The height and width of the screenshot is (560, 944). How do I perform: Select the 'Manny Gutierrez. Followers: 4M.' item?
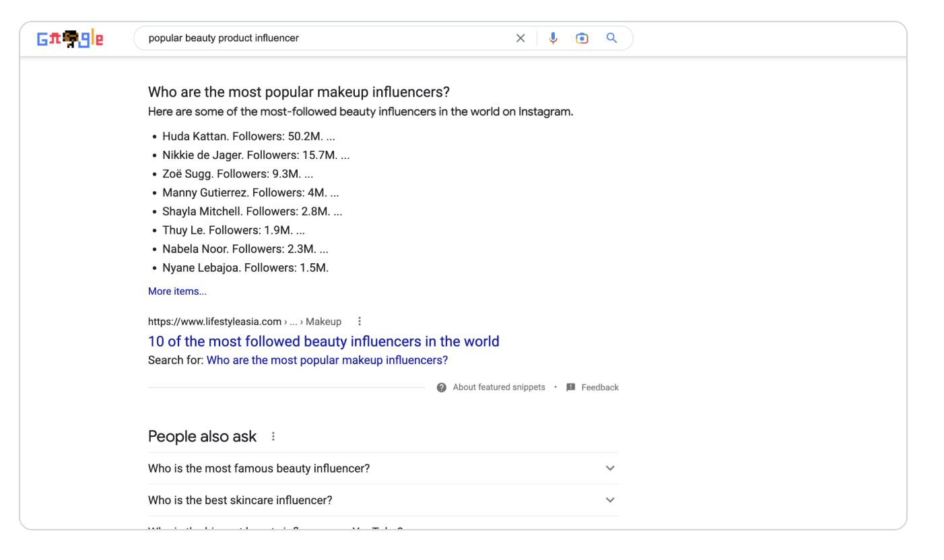pos(250,193)
